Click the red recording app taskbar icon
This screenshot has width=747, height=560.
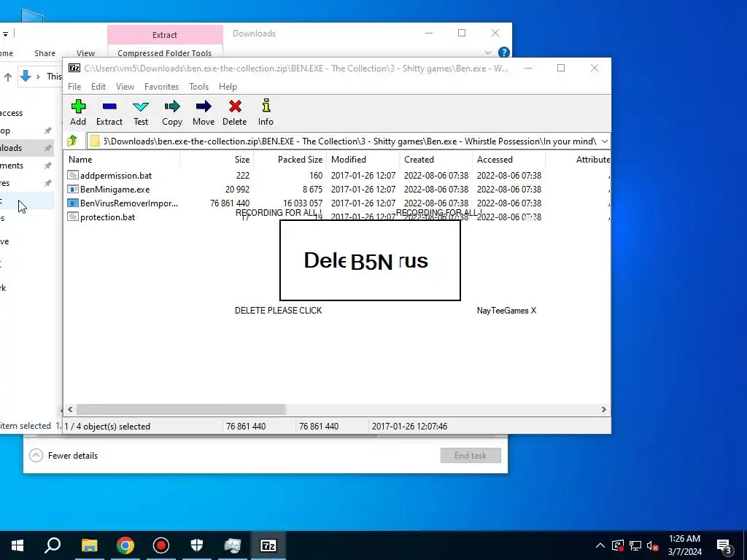point(161,545)
